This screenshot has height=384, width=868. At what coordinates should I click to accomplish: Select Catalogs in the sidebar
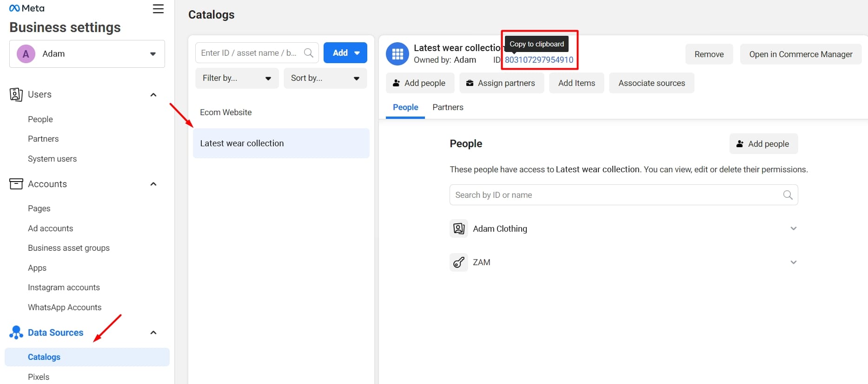pos(87,357)
